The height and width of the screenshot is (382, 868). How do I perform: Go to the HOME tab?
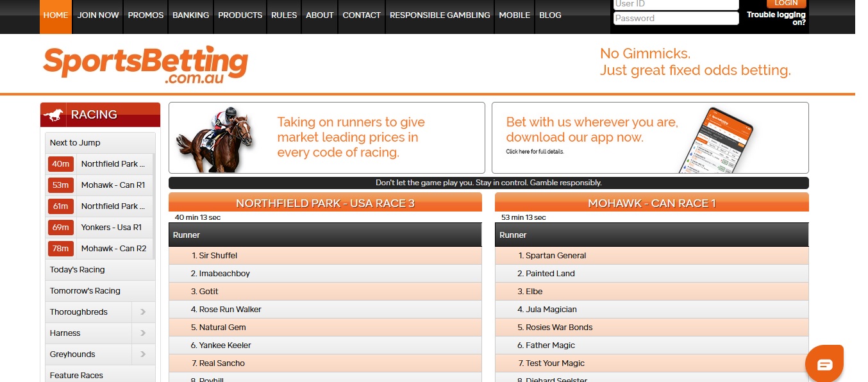[56, 15]
